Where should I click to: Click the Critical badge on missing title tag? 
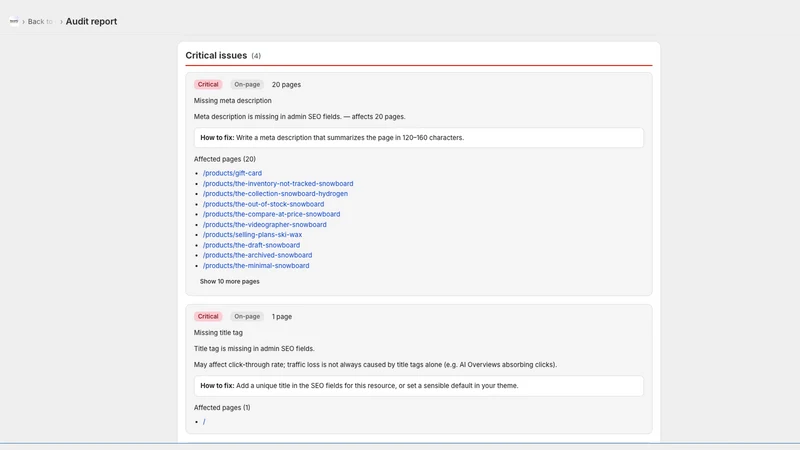coord(208,316)
